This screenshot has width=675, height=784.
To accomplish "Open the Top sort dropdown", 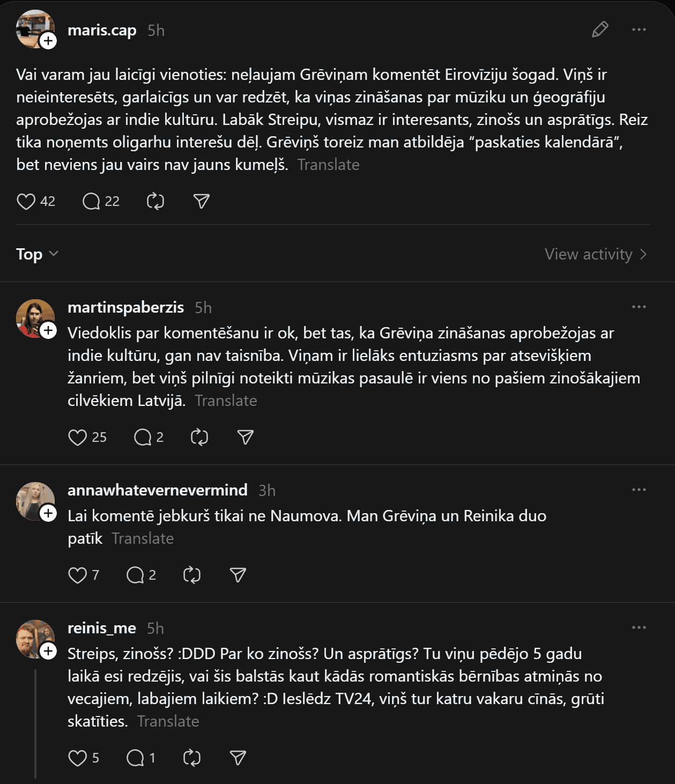I will pyautogui.click(x=37, y=254).
